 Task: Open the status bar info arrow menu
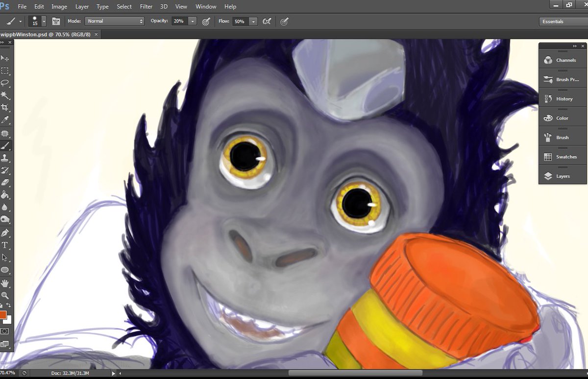coord(114,374)
